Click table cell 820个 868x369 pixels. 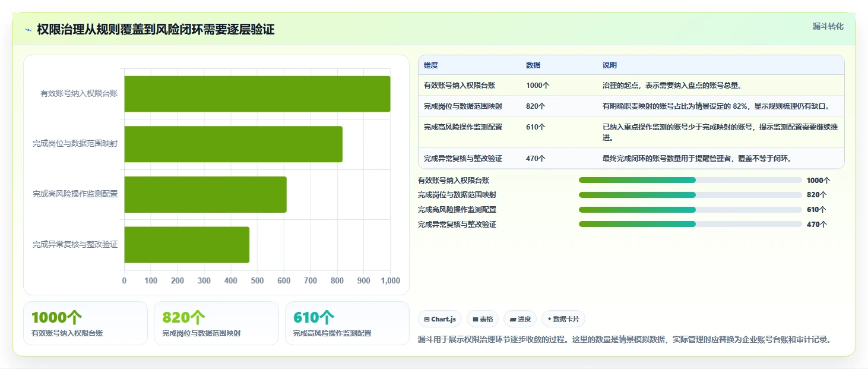(x=536, y=106)
